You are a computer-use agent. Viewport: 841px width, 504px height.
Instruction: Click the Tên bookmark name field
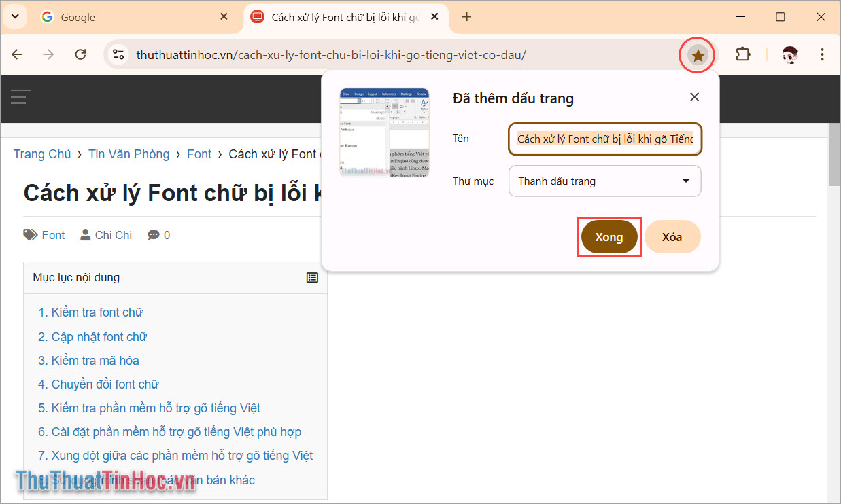[x=604, y=139]
